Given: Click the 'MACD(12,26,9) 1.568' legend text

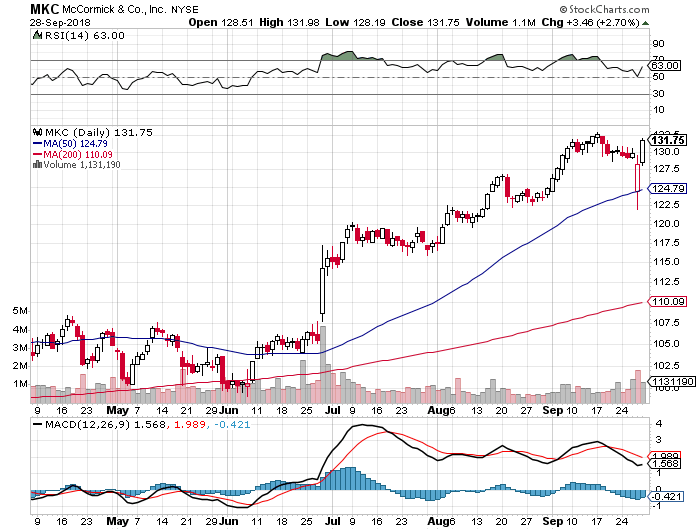Looking at the screenshot, I should click(105, 425).
